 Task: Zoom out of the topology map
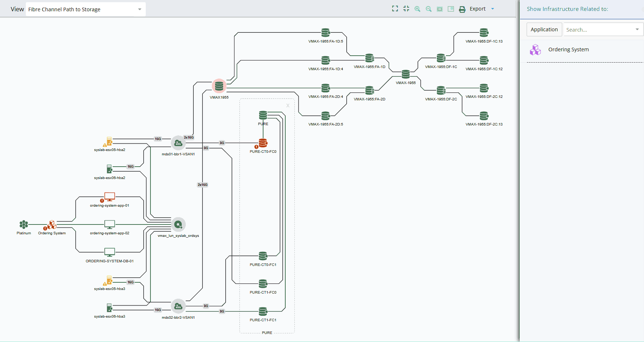point(429,9)
